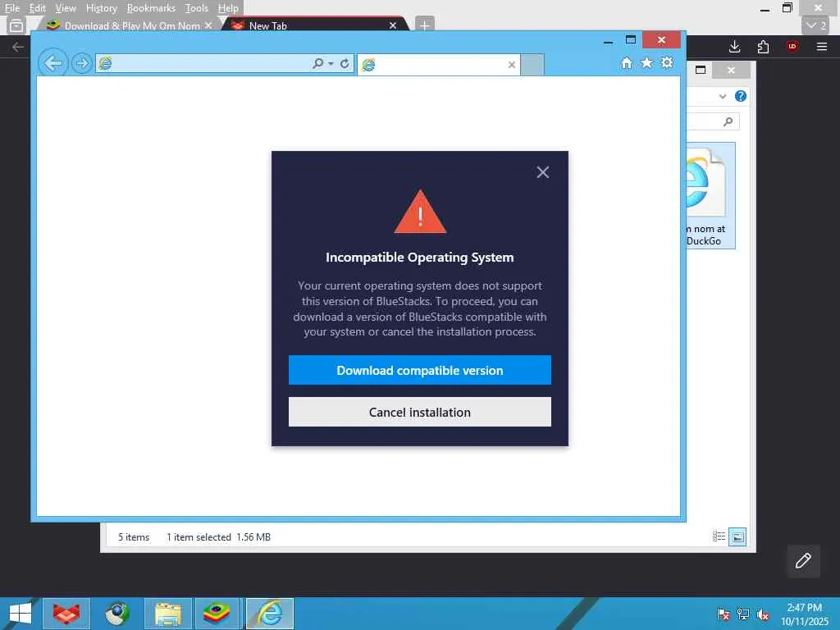Click globe browser icon in taskbar

pyautogui.click(x=116, y=614)
